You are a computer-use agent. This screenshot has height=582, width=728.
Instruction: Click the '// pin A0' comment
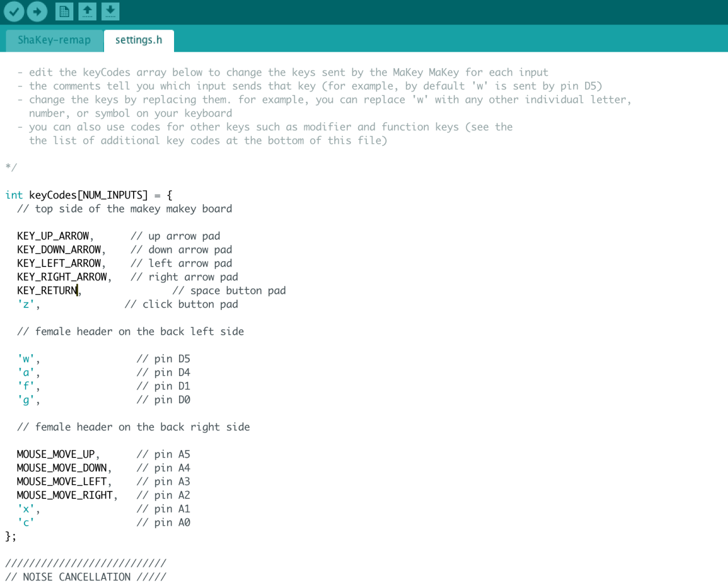pos(163,522)
